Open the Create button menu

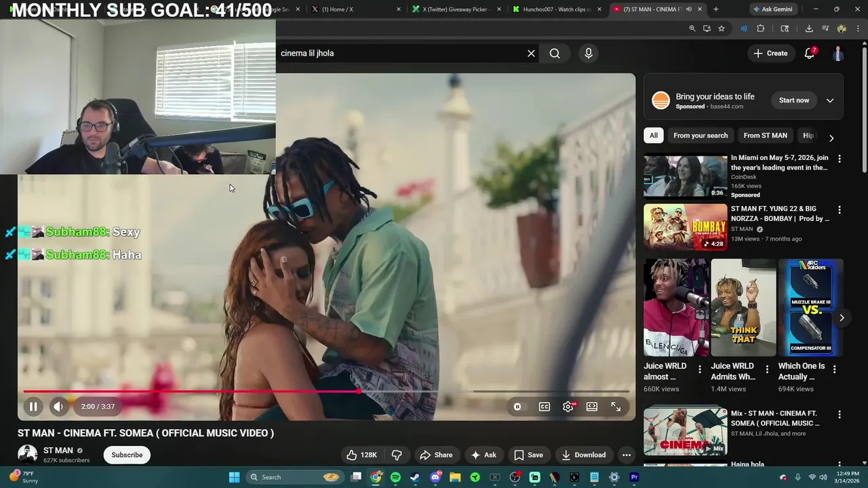pyautogui.click(x=770, y=53)
